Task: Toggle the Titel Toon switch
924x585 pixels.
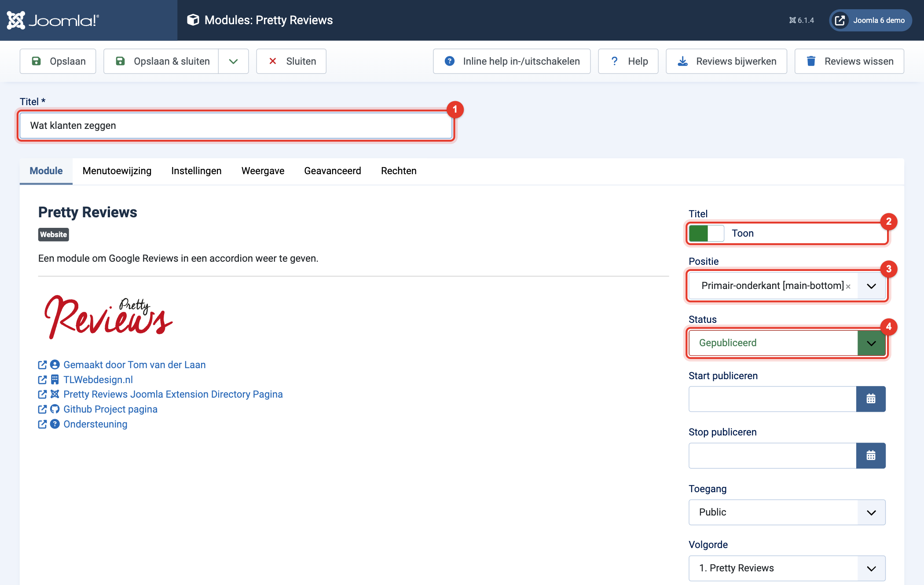Action: click(706, 233)
